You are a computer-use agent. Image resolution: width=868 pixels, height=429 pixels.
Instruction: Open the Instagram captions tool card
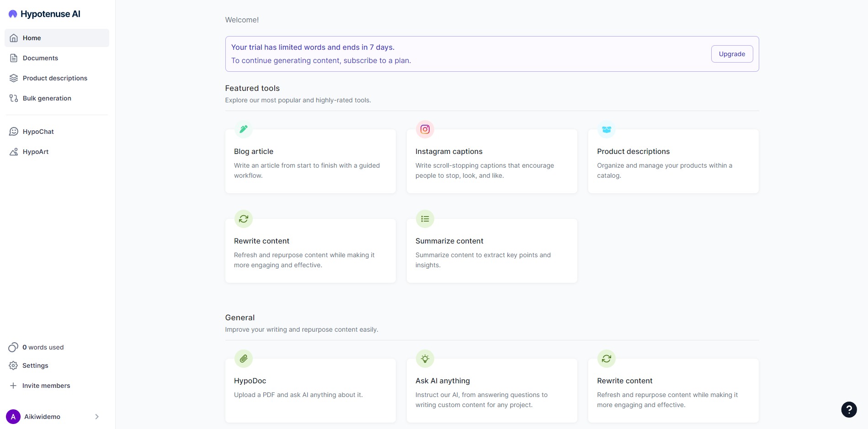[492, 161]
